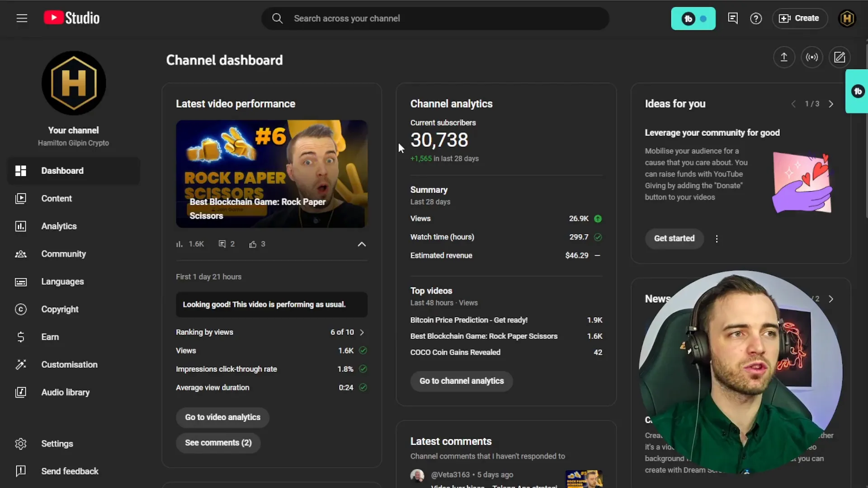
Task: Click the search magnifier icon
Action: click(277, 19)
